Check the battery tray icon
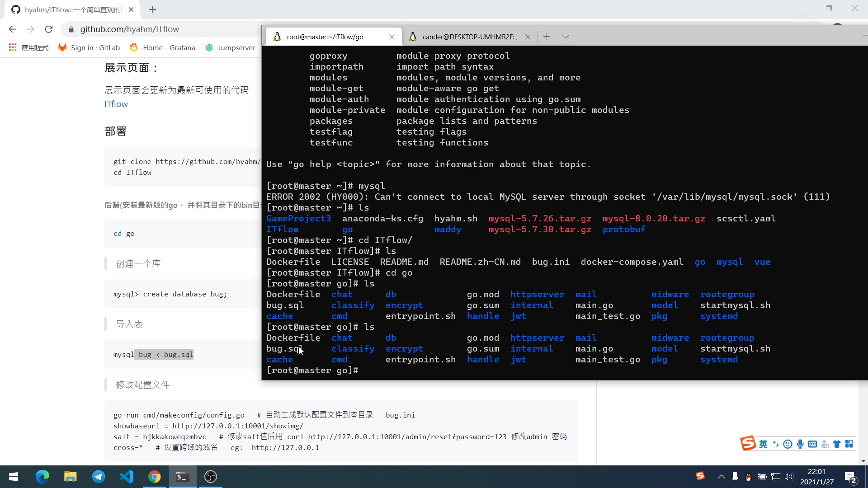868x488 pixels. (x=762, y=477)
